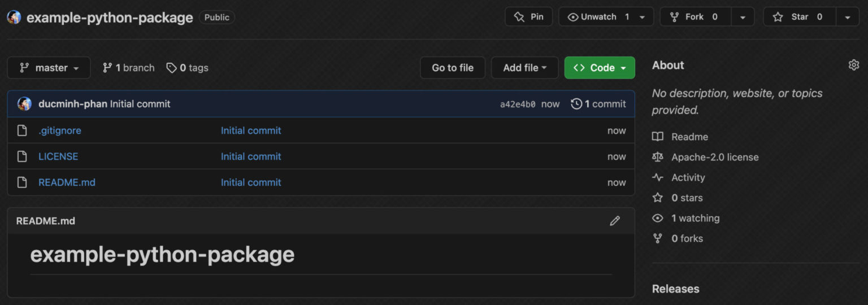Click the pencil icon to edit README

[615, 221]
